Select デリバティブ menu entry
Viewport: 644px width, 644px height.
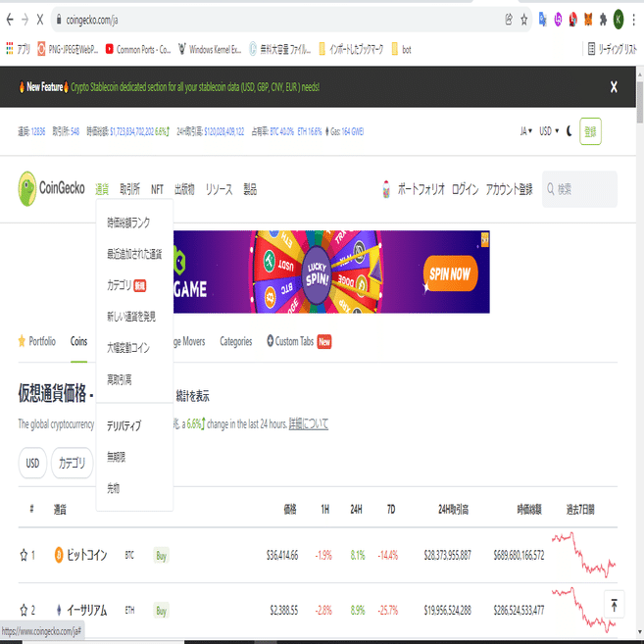[124, 425]
